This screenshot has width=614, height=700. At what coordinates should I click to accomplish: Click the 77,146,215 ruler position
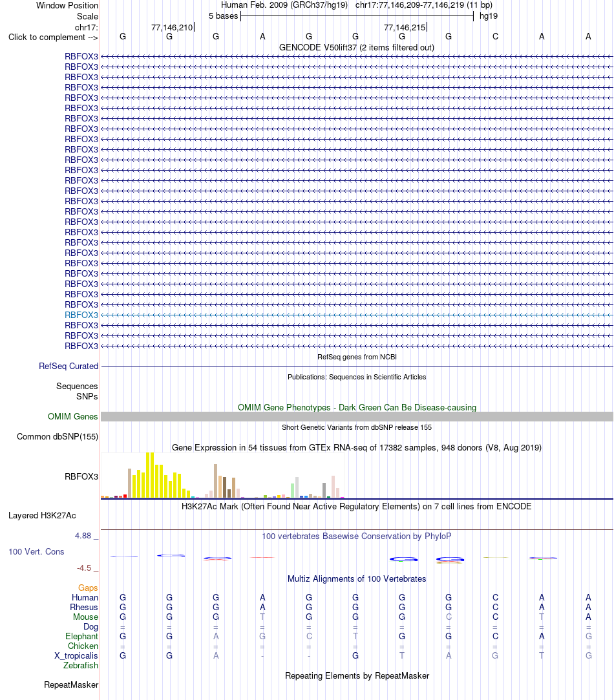click(x=405, y=27)
